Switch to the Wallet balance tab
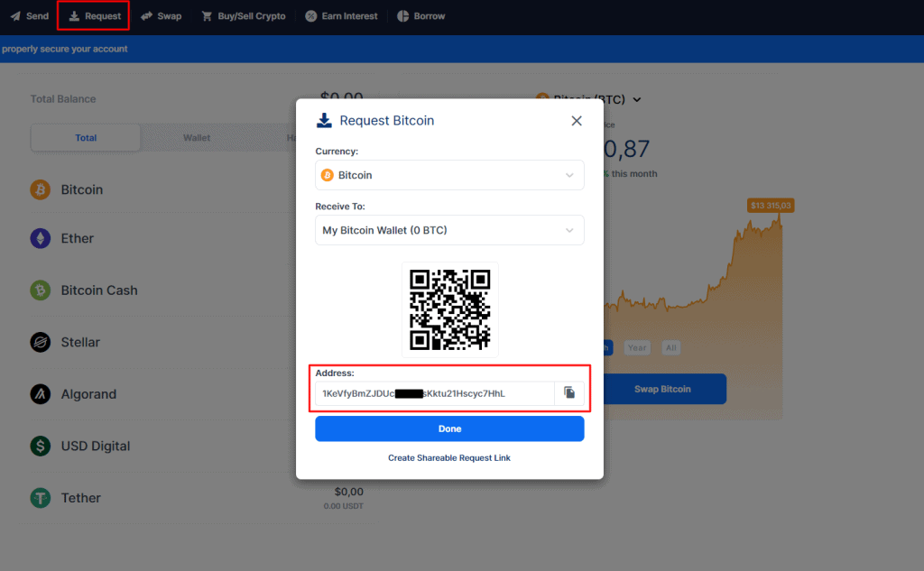 click(x=196, y=138)
